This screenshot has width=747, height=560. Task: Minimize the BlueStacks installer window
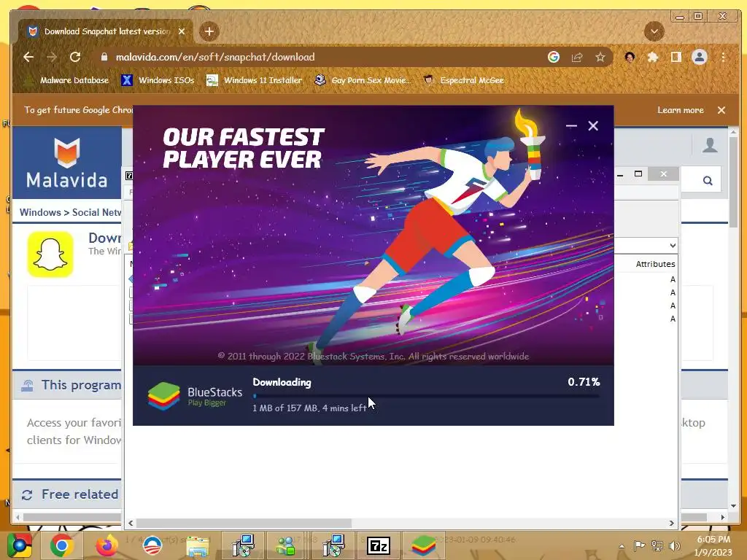pyautogui.click(x=571, y=125)
